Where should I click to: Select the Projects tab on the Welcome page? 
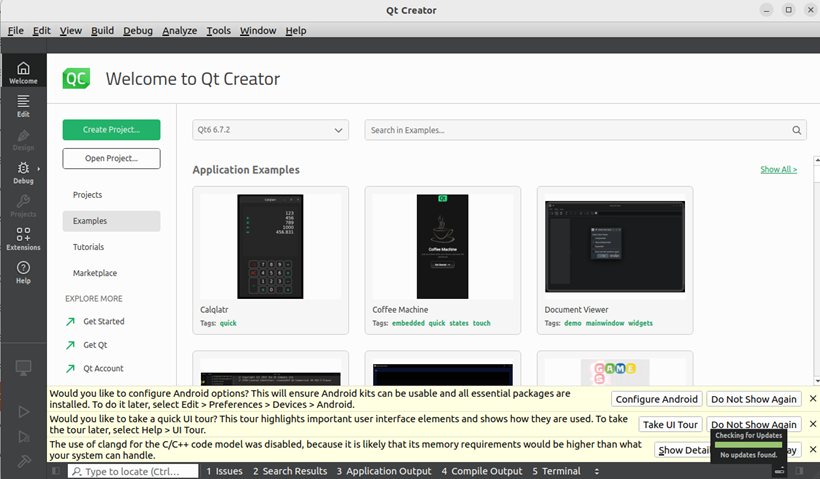click(111, 195)
